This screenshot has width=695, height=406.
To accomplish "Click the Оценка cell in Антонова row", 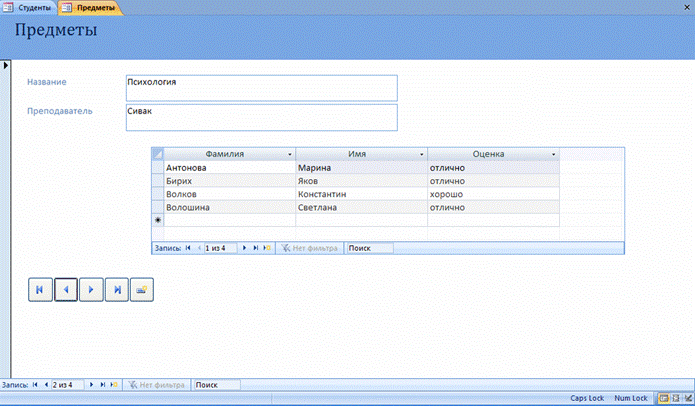I will pos(493,168).
